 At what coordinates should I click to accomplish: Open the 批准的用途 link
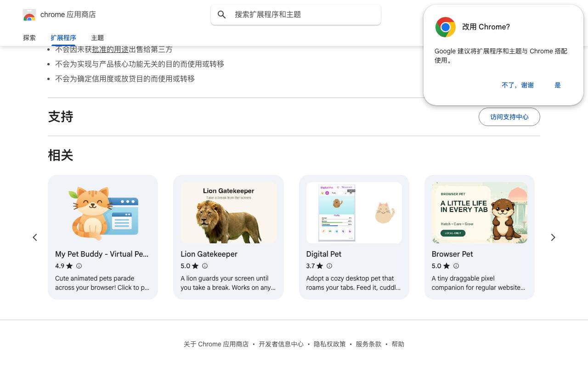(x=110, y=49)
